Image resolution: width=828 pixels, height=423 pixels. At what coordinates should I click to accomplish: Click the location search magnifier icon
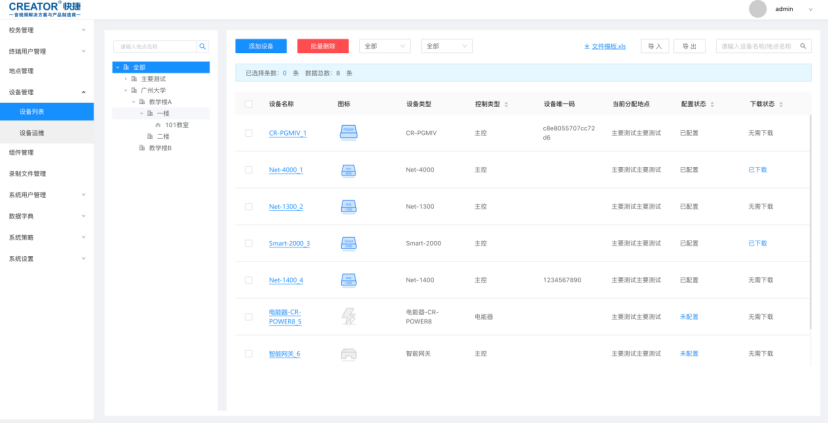point(202,46)
